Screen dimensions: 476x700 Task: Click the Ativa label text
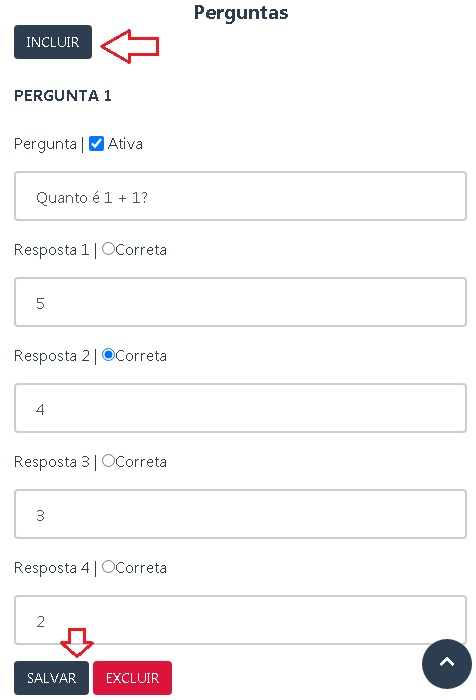[x=125, y=144]
